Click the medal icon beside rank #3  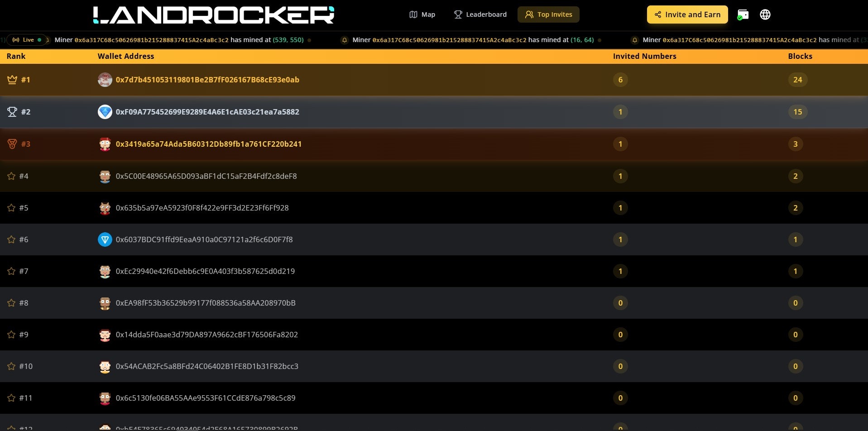point(12,144)
